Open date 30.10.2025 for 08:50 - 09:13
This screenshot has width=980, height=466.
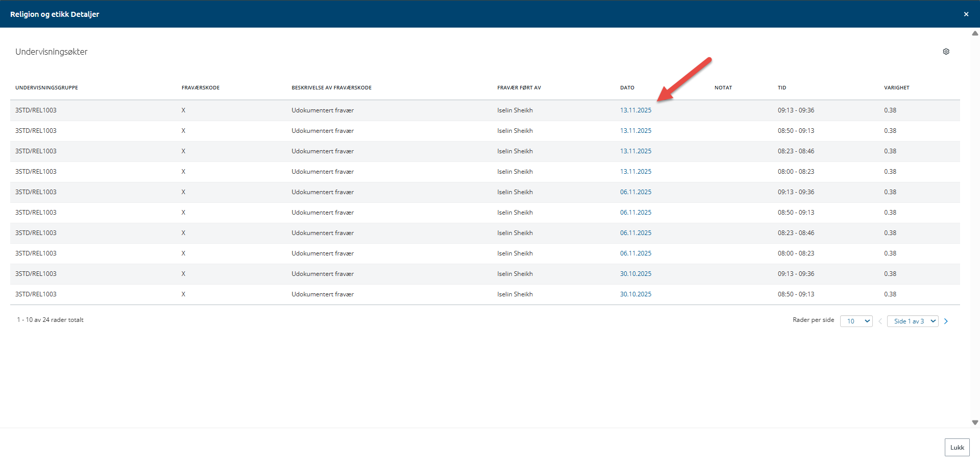635,294
